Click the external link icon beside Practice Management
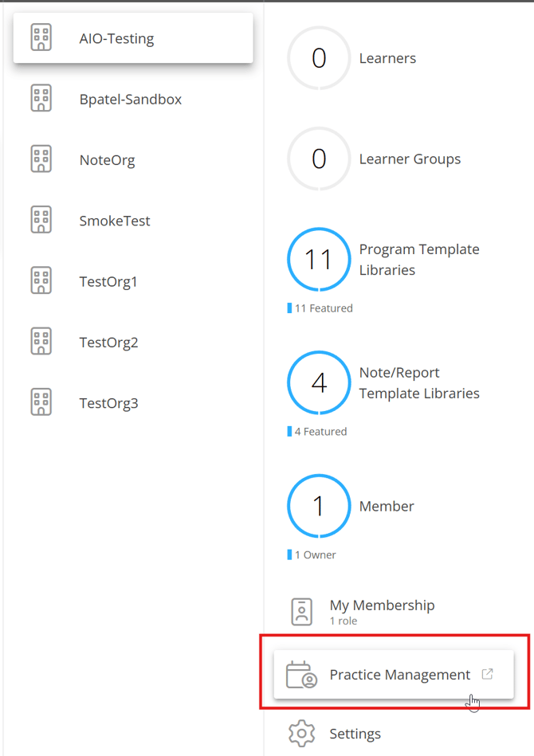 coord(488,674)
